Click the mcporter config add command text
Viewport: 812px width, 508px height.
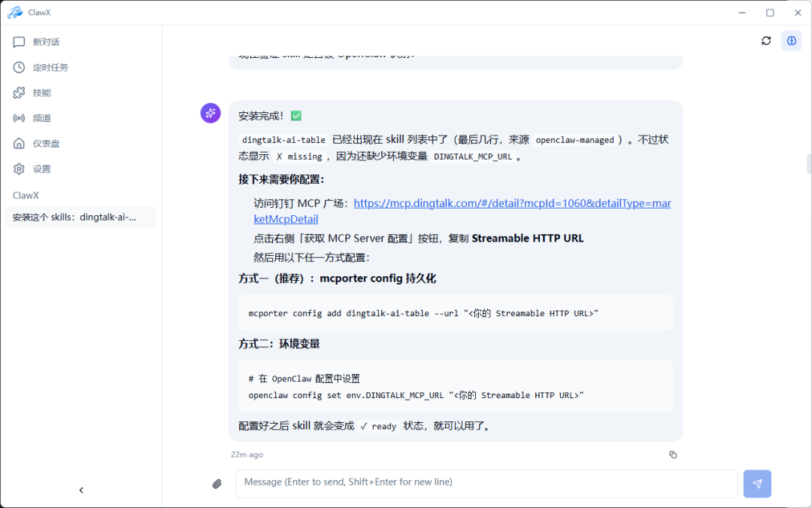click(x=423, y=313)
